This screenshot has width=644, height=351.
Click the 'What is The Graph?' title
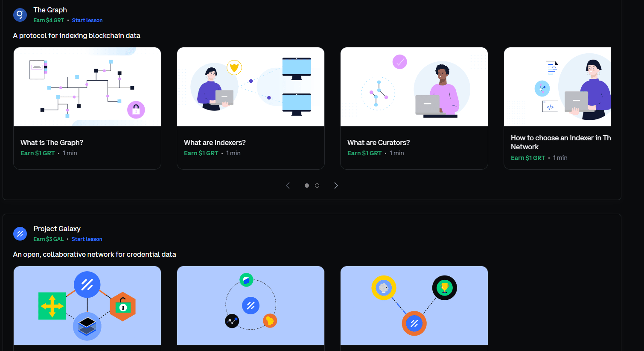[x=52, y=142]
